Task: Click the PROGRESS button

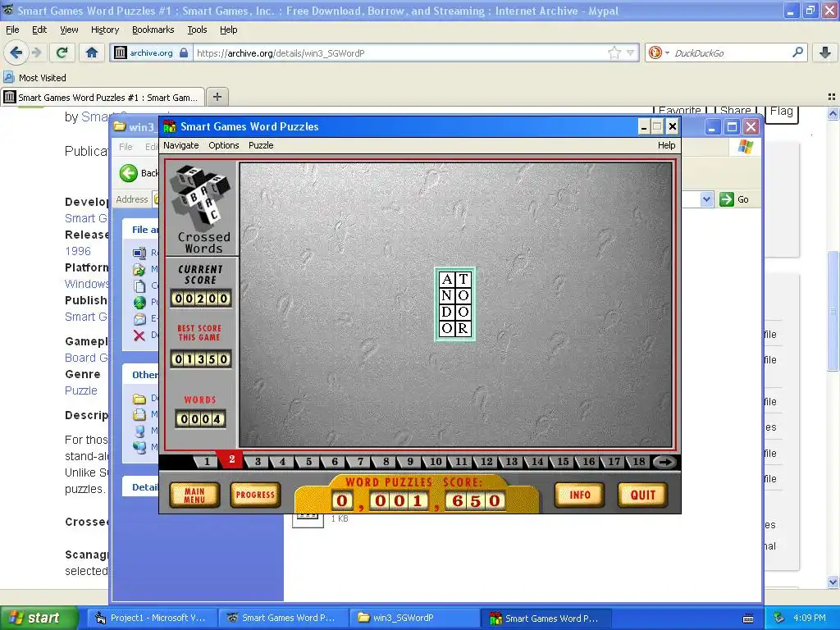Action: point(255,495)
